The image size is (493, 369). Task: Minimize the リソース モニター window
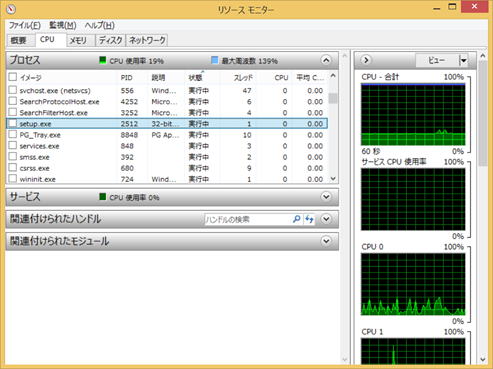[x=436, y=8]
